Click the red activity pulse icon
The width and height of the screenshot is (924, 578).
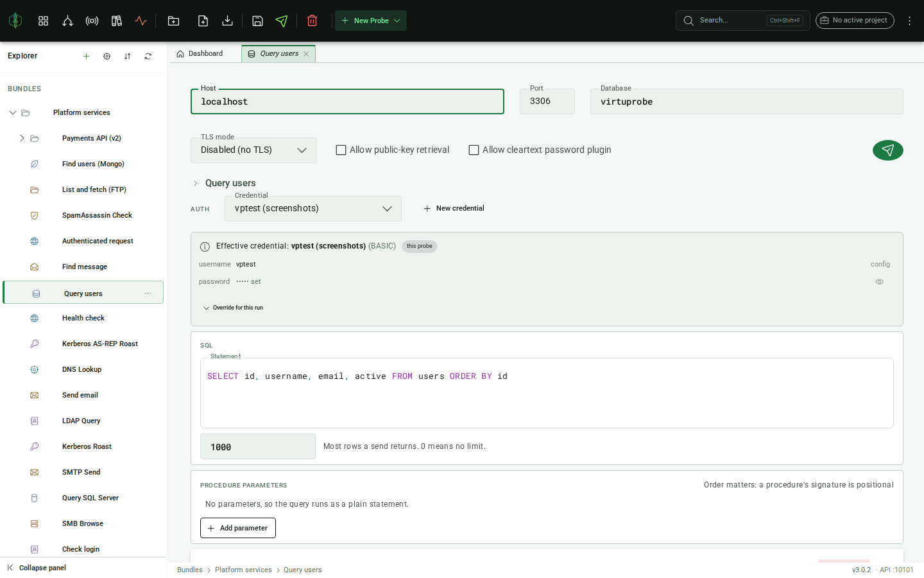(141, 21)
